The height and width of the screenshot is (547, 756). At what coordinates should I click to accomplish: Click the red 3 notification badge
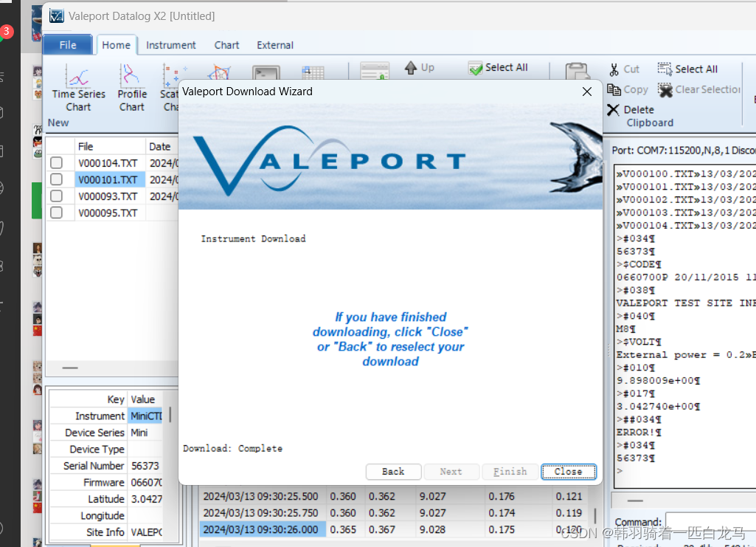6,31
